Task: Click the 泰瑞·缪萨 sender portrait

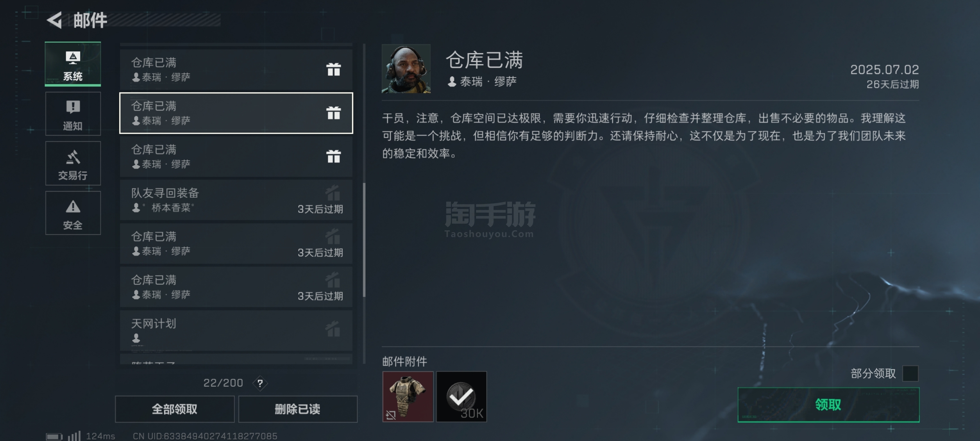Action: click(x=406, y=69)
